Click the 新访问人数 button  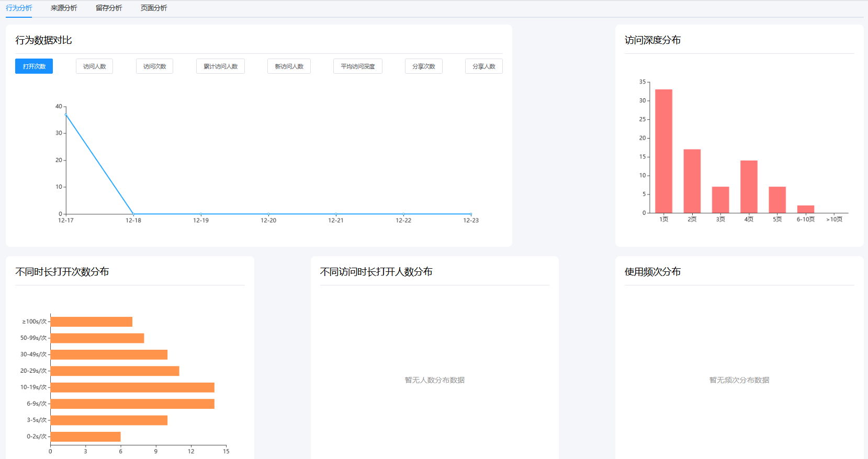(289, 66)
